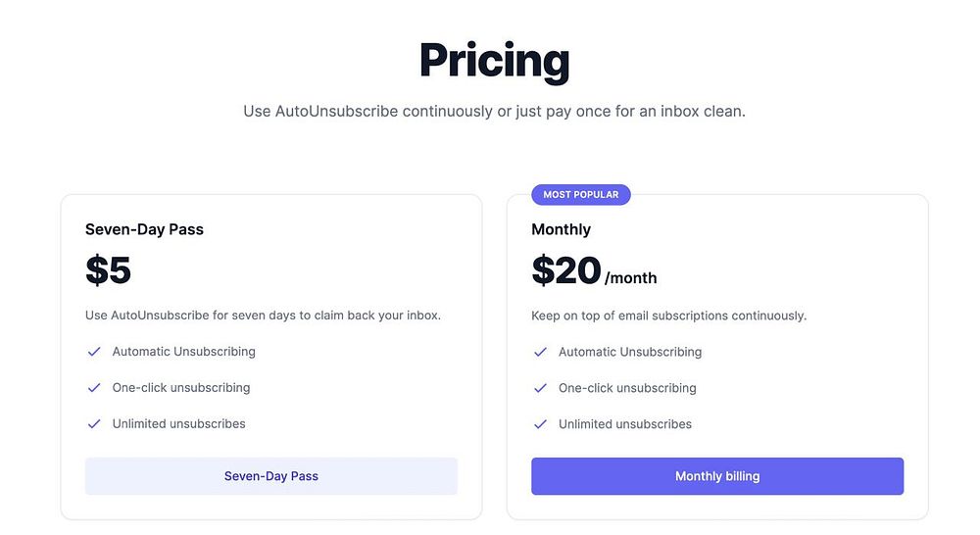Click checkmark beside Seven-Day Unlimited unsubscribes
980x535 pixels.
point(94,424)
